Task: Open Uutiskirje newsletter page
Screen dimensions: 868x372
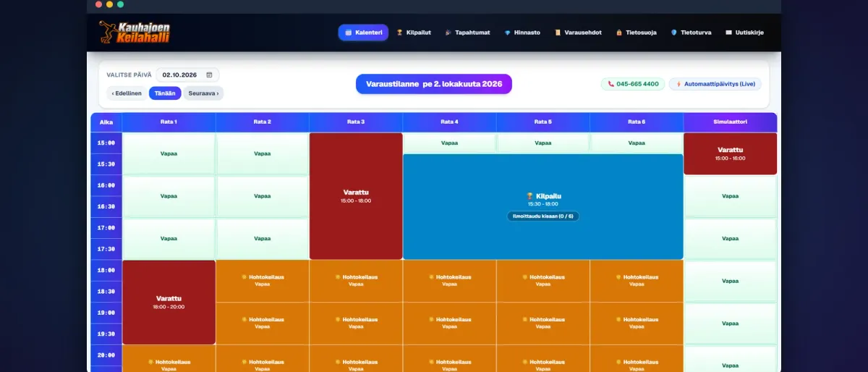Action: coord(744,33)
